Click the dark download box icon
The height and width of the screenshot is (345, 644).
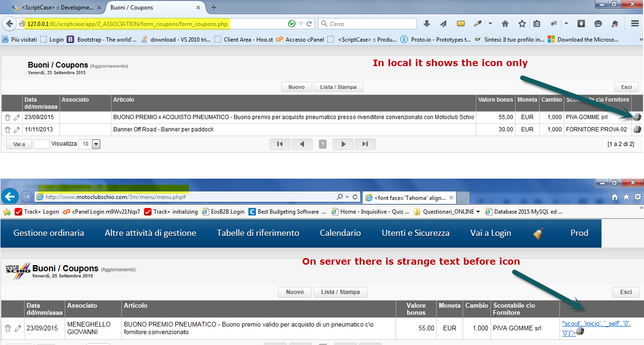pyautogui.click(x=581, y=24)
